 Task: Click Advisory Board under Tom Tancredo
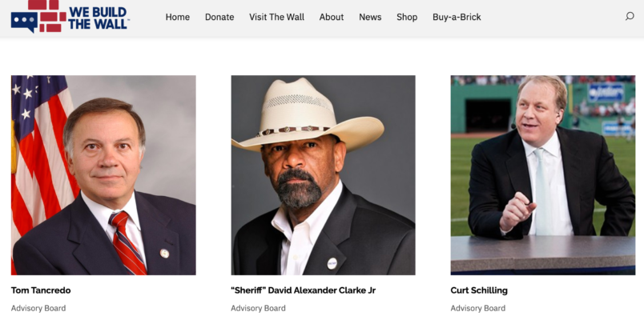click(x=38, y=308)
